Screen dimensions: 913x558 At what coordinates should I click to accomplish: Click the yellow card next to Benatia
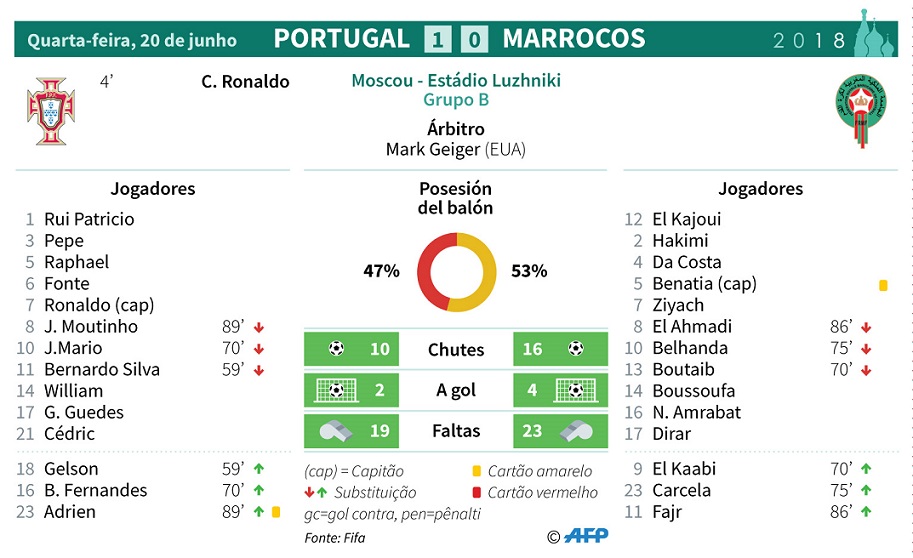(883, 285)
